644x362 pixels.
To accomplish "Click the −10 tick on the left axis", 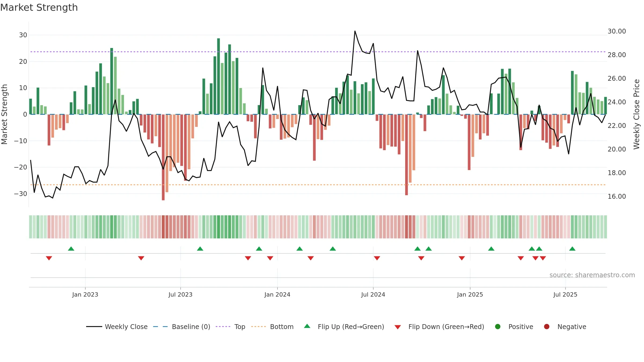I will [21, 141].
